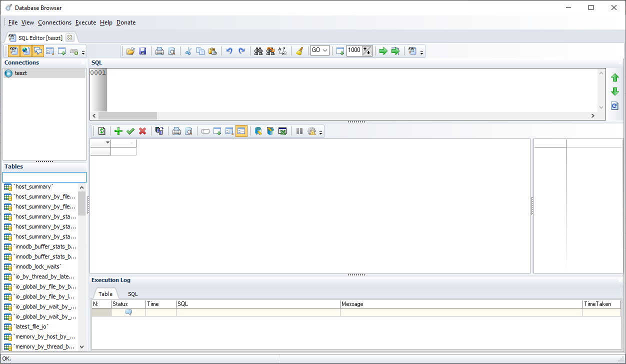Click the Undo arrow icon
The height and width of the screenshot is (364, 626).
(x=229, y=51)
